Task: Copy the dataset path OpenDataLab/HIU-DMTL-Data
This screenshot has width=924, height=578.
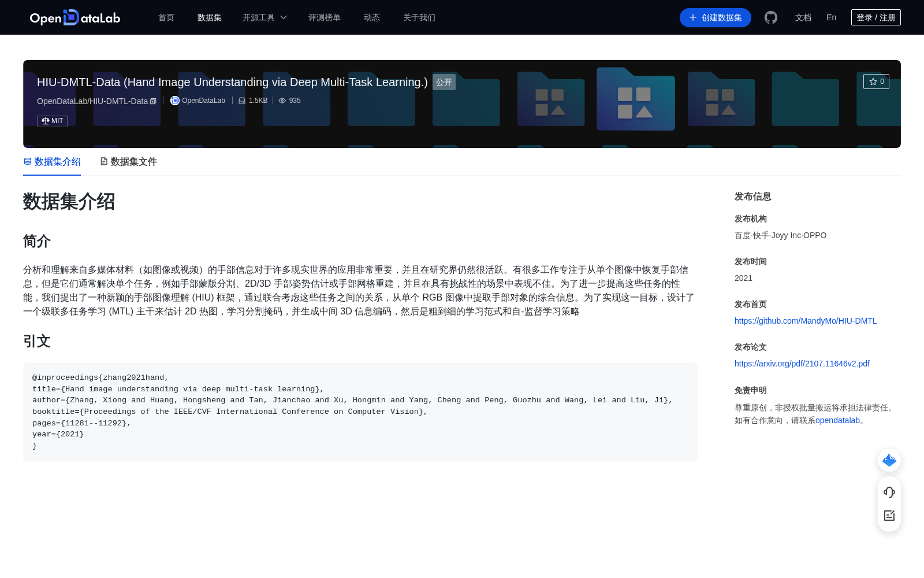Action: point(153,101)
